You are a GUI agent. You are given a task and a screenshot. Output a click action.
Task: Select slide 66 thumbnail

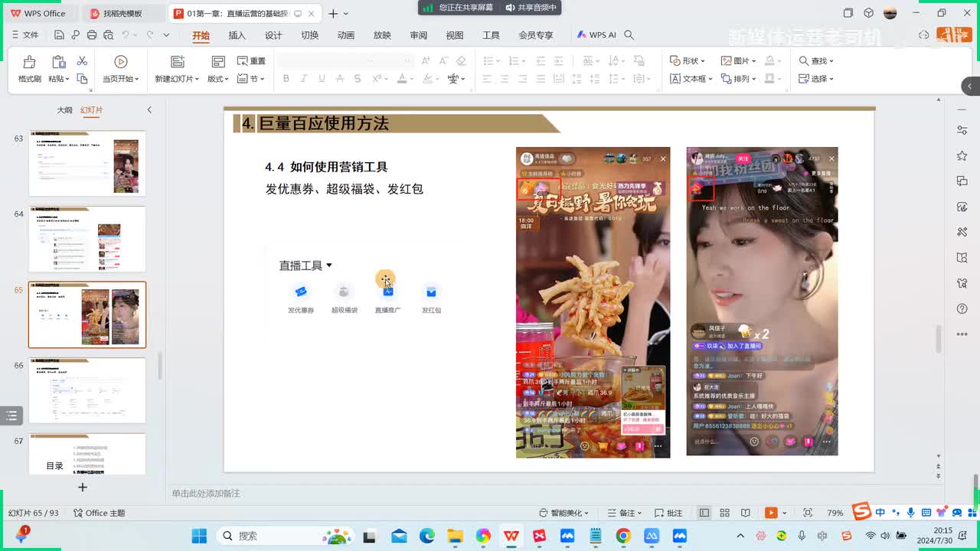(x=87, y=390)
